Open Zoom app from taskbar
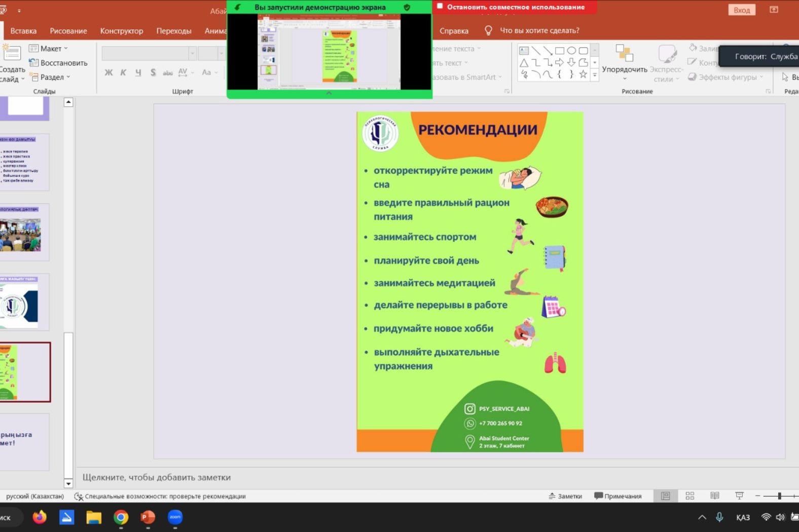Image resolution: width=799 pixels, height=532 pixels. (175, 517)
